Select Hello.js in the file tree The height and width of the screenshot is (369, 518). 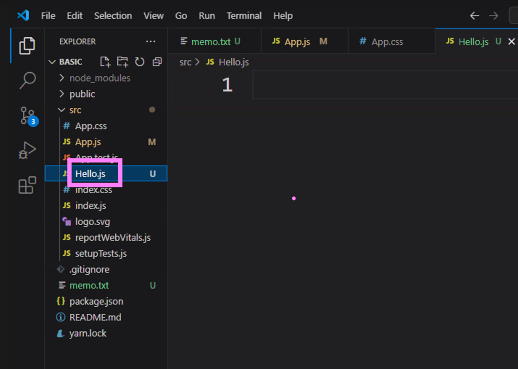(106, 174)
